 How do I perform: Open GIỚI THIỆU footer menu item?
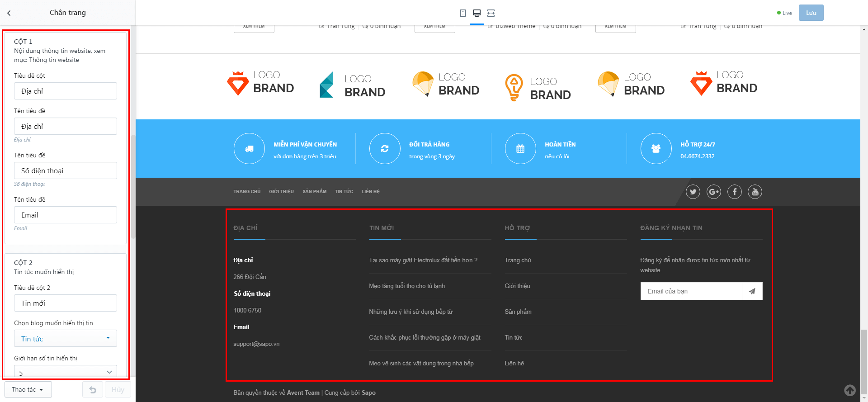click(x=281, y=192)
